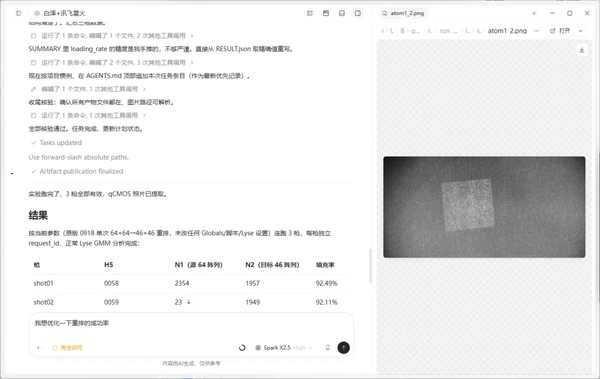Click the shot01 row label
This screenshot has height=379, width=600.
click(x=43, y=283)
